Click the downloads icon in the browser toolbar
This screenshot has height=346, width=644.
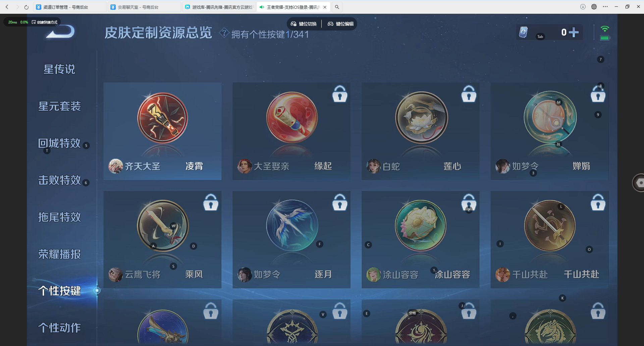[x=583, y=7]
